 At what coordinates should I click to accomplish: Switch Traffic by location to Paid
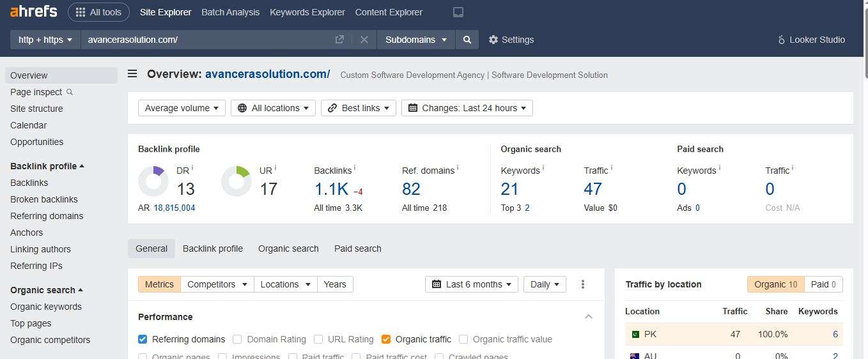(x=824, y=284)
